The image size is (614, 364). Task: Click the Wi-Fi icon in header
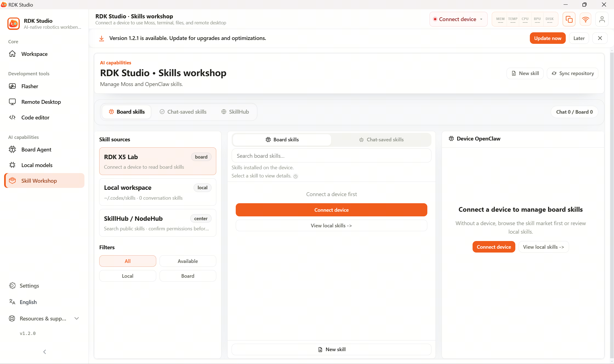click(x=585, y=19)
